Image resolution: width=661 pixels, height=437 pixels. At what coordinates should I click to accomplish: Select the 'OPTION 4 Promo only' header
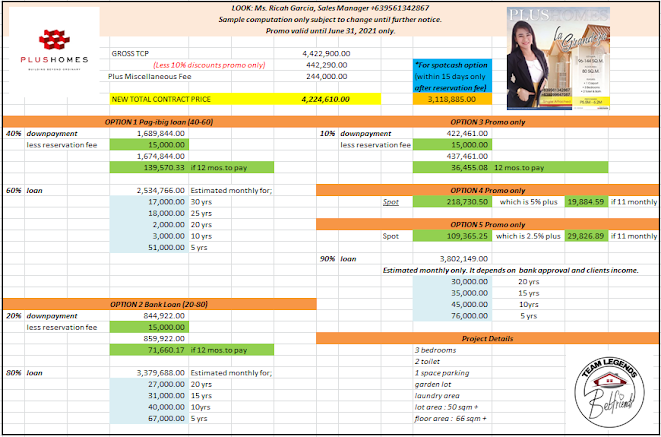point(487,190)
